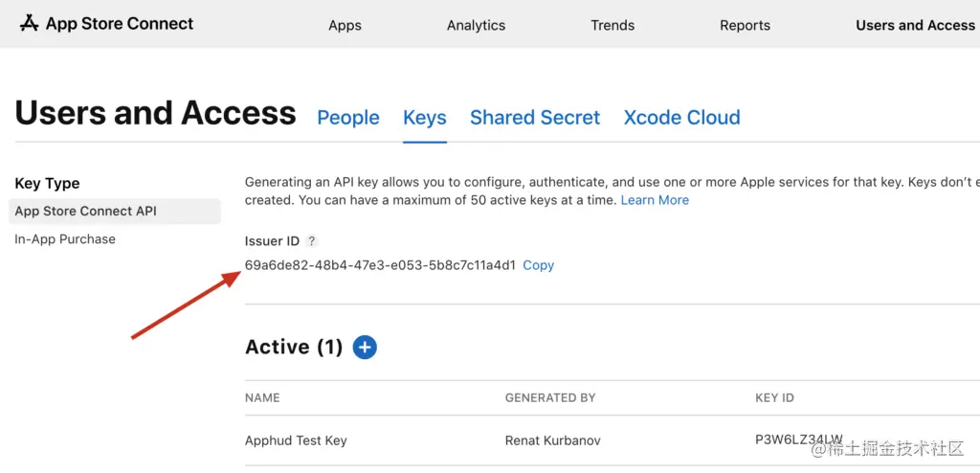Screen dimensions: 980x473
Task: Click the Apphud Test Key row name
Action: click(296, 440)
